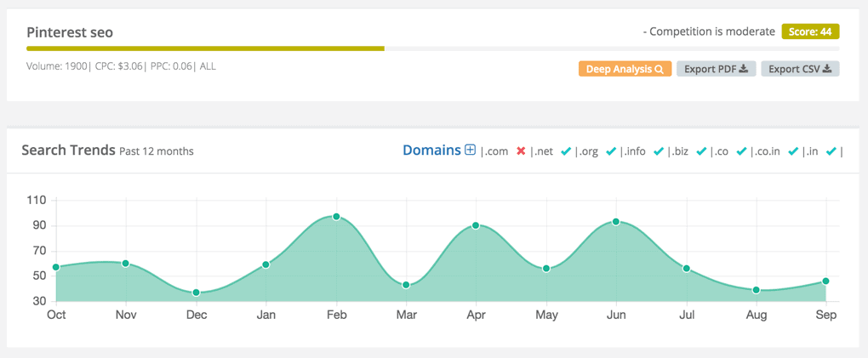Click the check mark after .net
The height and width of the screenshot is (358, 868).
pyautogui.click(x=565, y=151)
